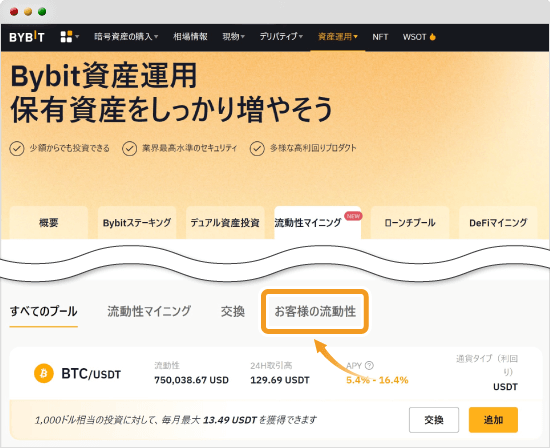Switch to the DeFiマイニング tab
The width and height of the screenshot is (550, 448).
498,222
